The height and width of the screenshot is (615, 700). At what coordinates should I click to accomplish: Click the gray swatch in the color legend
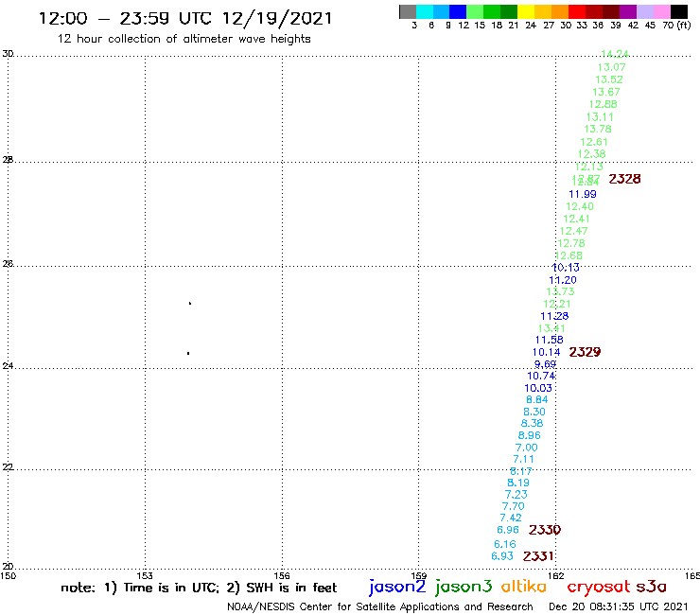coord(408,11)
